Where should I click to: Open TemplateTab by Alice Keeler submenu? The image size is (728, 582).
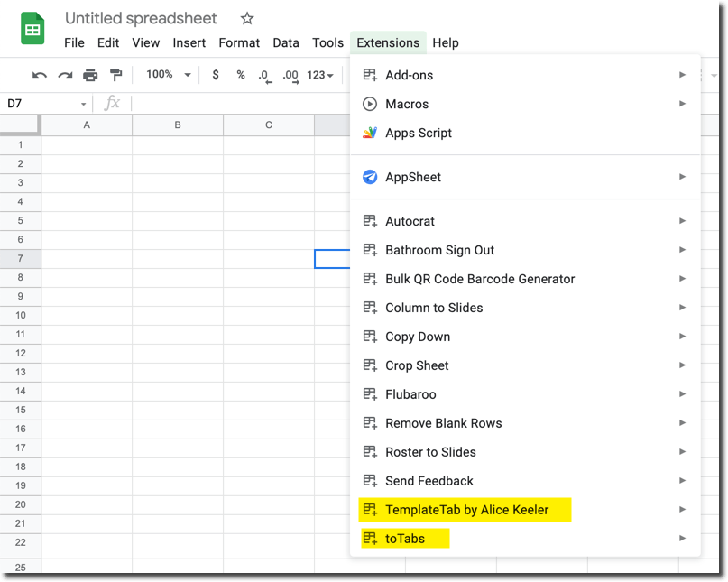coord(465,510)
